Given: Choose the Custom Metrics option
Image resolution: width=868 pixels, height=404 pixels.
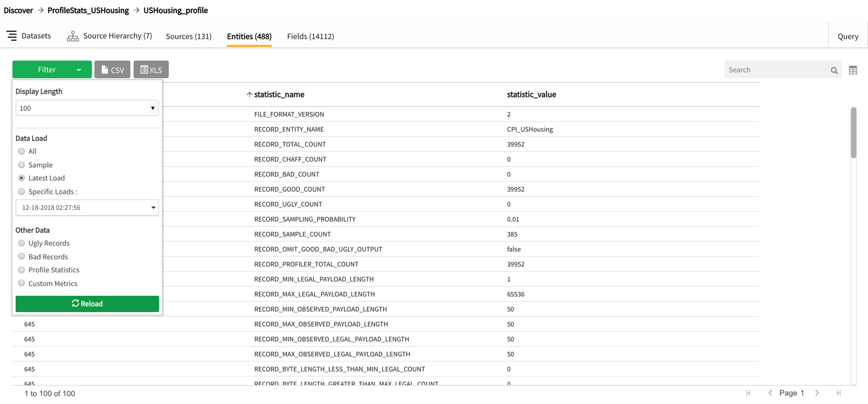Looking at the screenshot, I should pyautogui.click(x=22, y=283).
